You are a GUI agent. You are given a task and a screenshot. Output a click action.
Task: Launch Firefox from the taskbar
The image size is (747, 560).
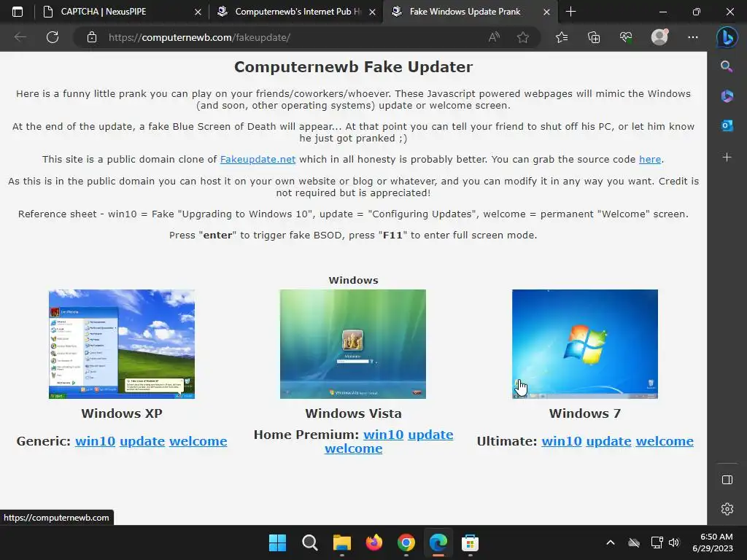(x=374, y=542)
